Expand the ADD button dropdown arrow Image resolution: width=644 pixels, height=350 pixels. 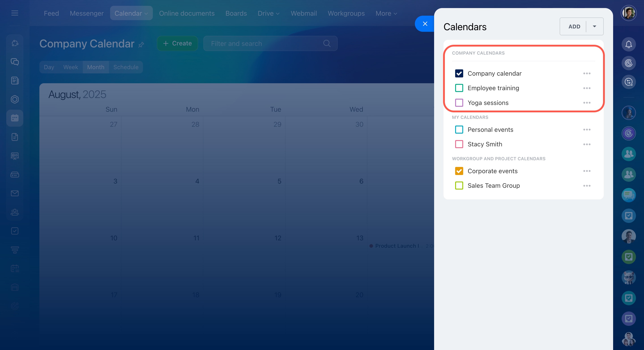(595, 26)
